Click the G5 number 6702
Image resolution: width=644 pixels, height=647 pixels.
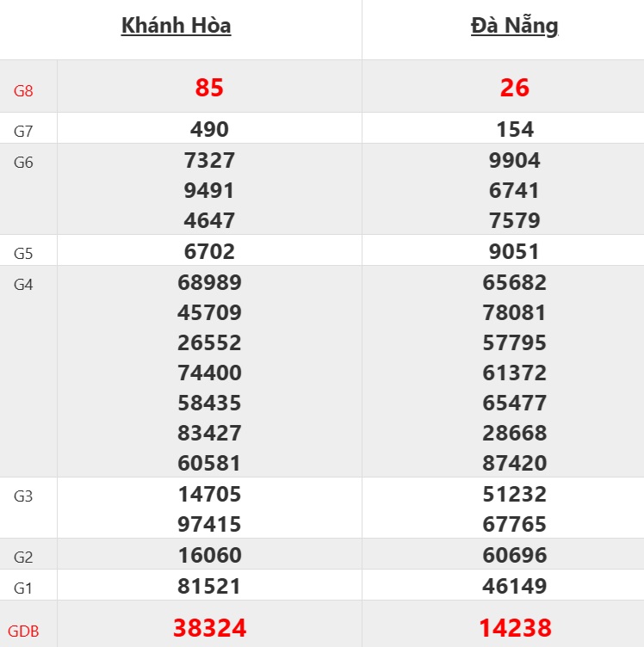[209, 252]
